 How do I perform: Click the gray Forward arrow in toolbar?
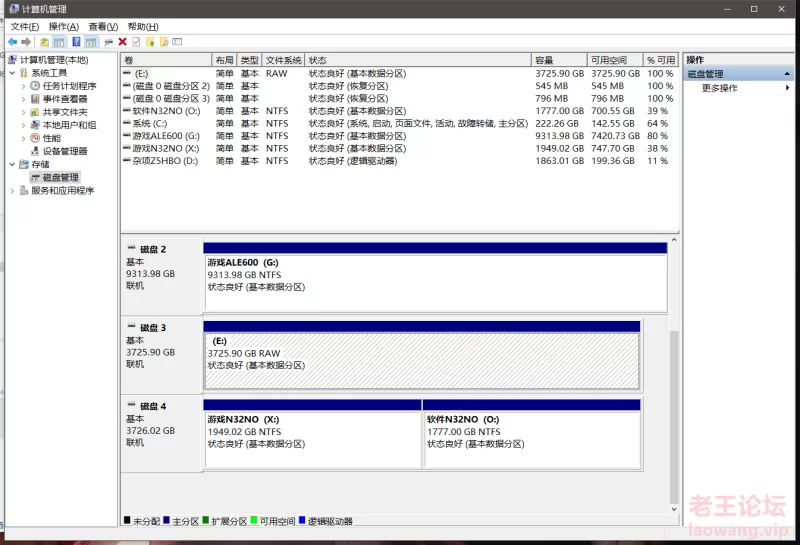click(26, 42)
